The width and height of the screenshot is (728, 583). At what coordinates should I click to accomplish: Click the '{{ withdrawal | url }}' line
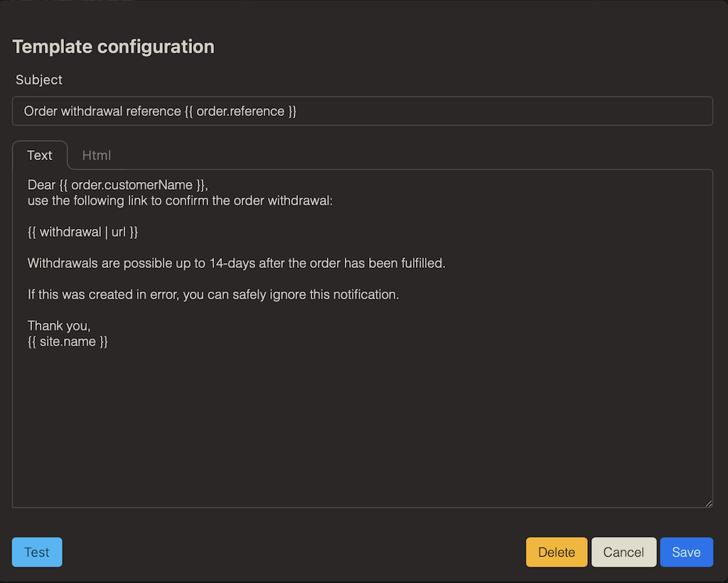82,232
